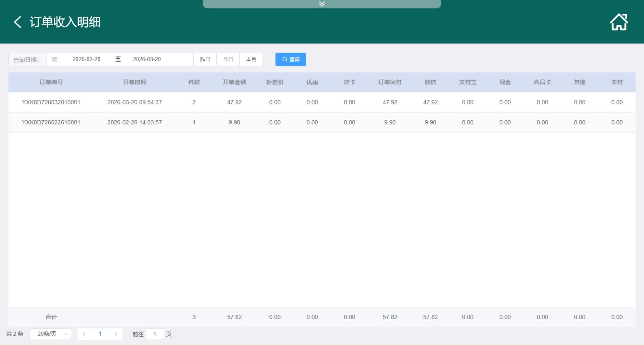Open the end date 2026-03-20 field

tap(147, 59)
